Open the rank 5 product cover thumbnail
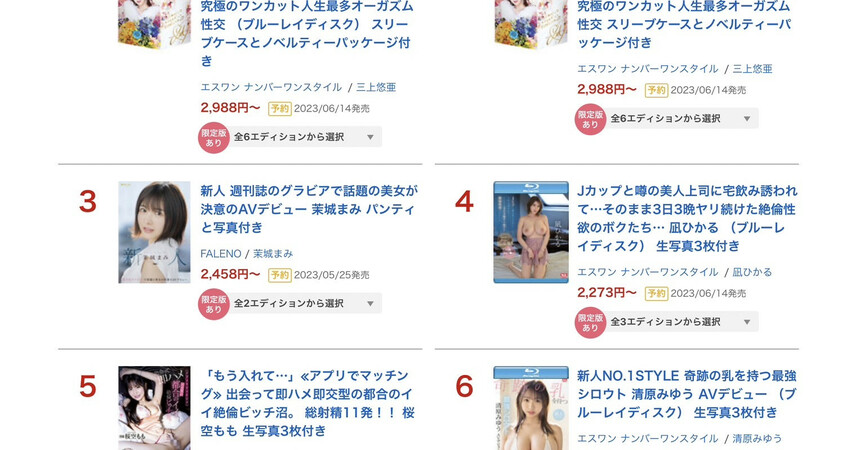The width and height of the screenshot is (850, 450). pyautogui.click(x=154, y=408)
